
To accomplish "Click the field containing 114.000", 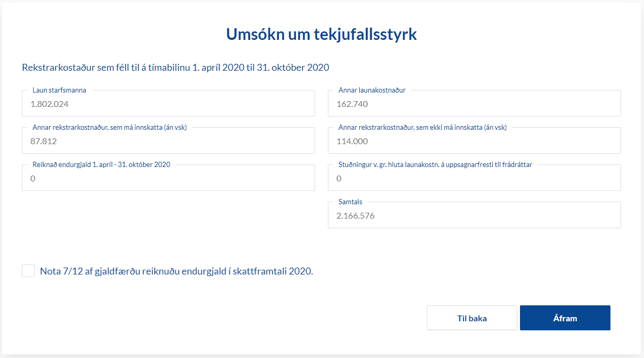I will tap(474, 141).
